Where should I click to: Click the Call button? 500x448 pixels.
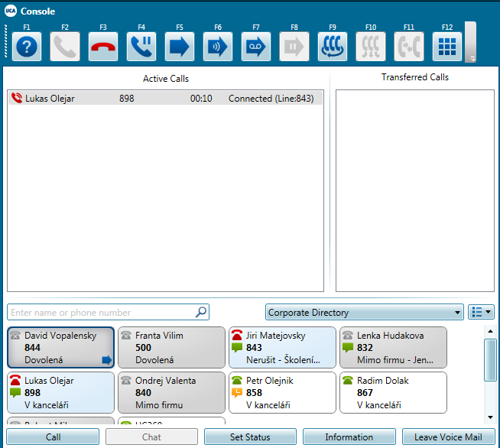point(53,437)
